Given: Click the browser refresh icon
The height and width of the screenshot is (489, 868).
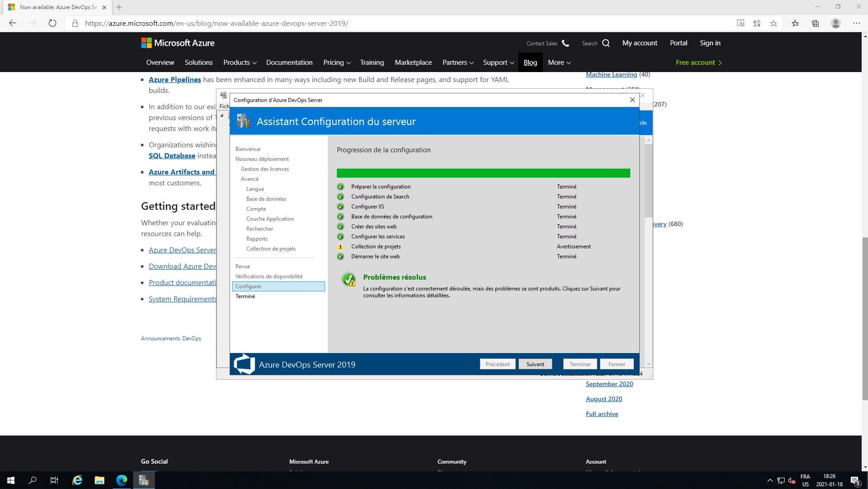Looking at the screenshot, I should pos(53,23).
